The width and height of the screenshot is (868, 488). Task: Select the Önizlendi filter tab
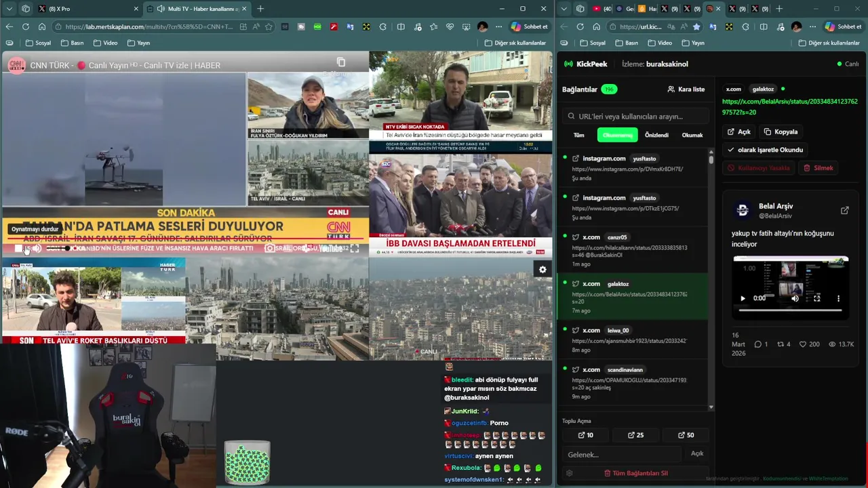[656, 135]
